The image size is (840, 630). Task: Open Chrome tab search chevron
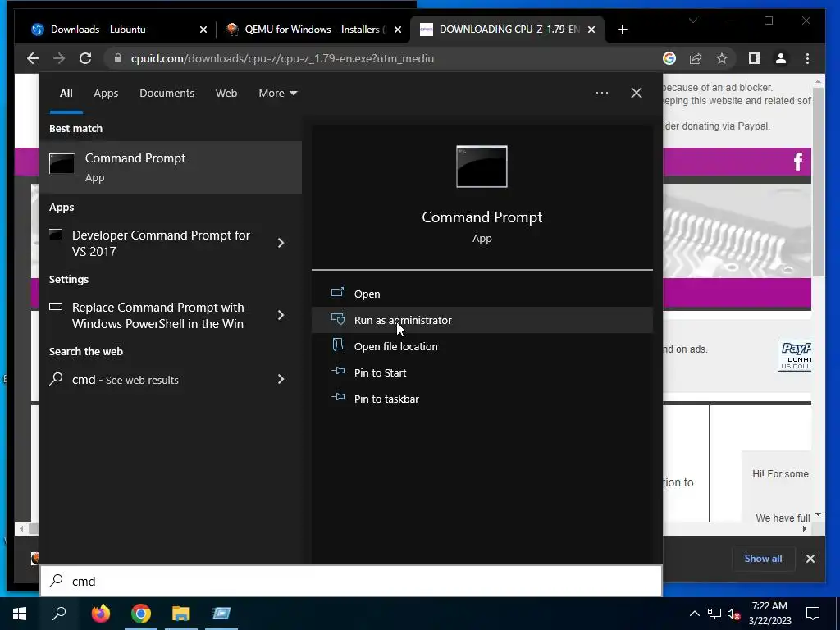tap(692, 21)
